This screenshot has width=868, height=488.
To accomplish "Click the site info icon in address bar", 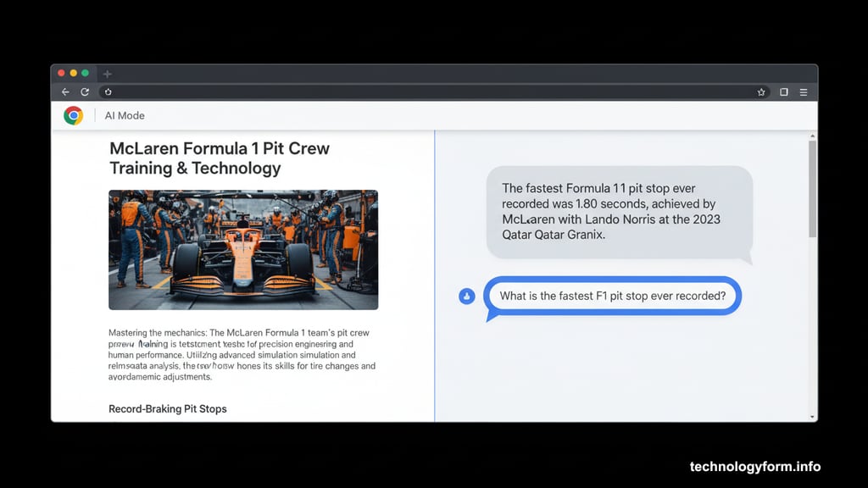I will tap(108, 91).
